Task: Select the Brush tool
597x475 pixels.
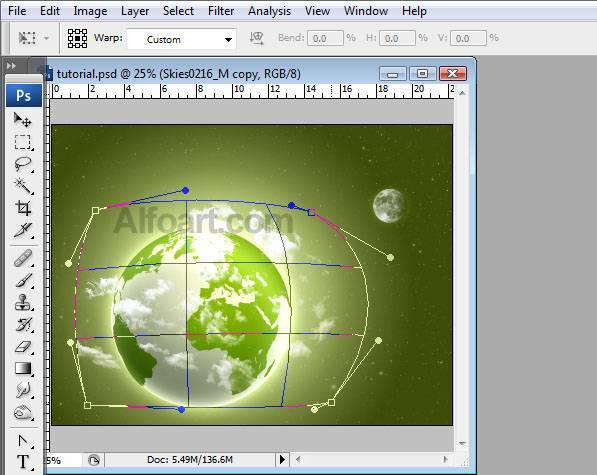Action: (x=22, y=281)
